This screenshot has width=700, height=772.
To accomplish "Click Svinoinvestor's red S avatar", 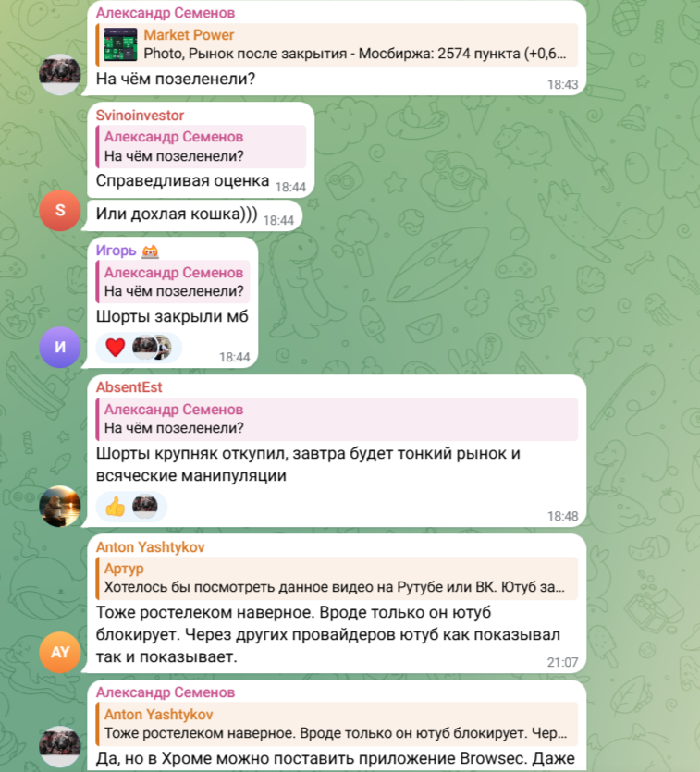I will coord(60,210).
